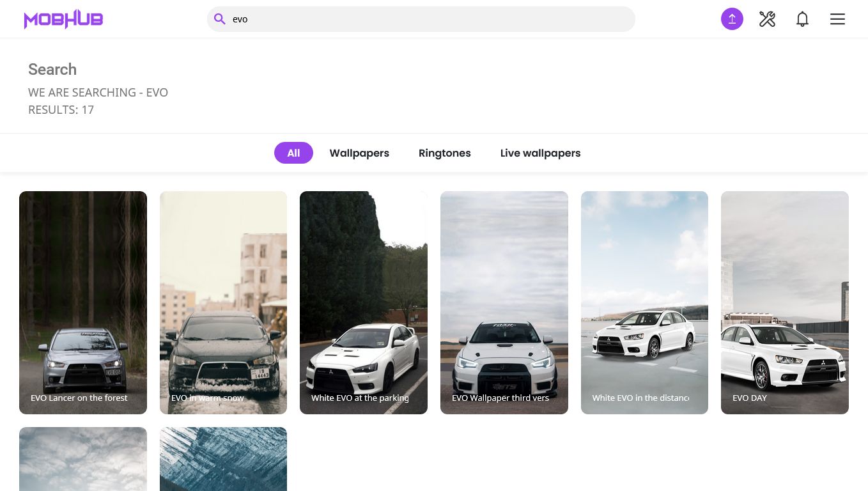Open the hamburger menu

click(837, 19)
